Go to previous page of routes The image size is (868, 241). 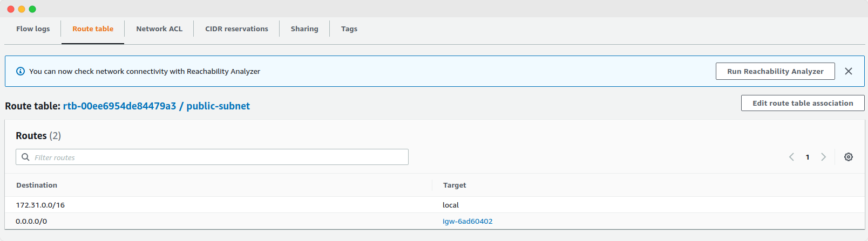coord(791,157)
